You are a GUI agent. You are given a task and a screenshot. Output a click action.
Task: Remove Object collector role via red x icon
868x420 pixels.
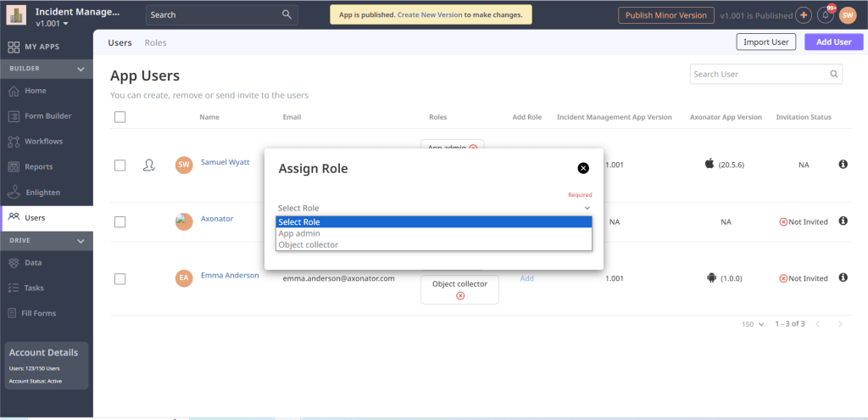click(460, 295)
